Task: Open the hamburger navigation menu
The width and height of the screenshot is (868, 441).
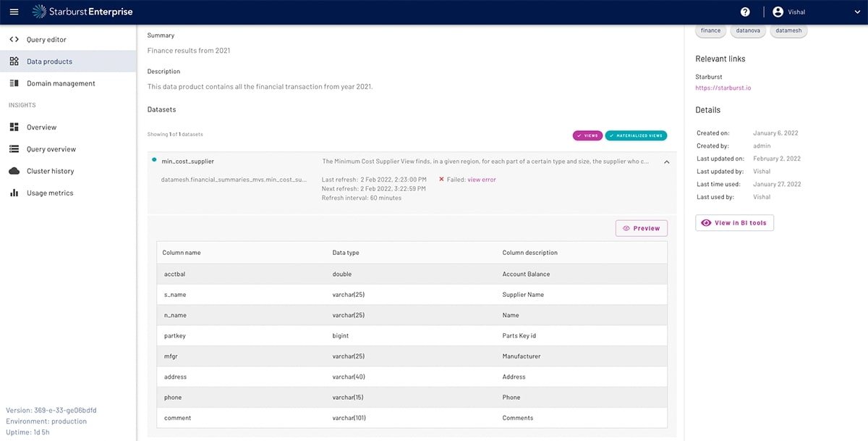Action: (14, 12)
